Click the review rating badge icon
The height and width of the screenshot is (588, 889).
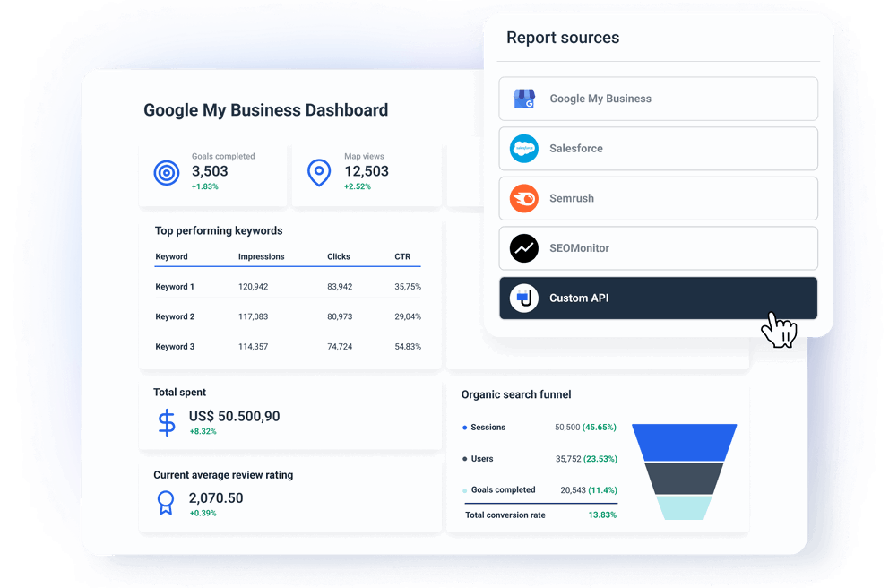click(x=166, y=503)
